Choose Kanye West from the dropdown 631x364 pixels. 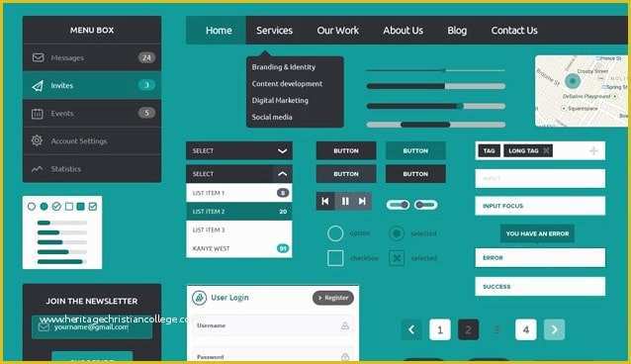click(239, 248)
